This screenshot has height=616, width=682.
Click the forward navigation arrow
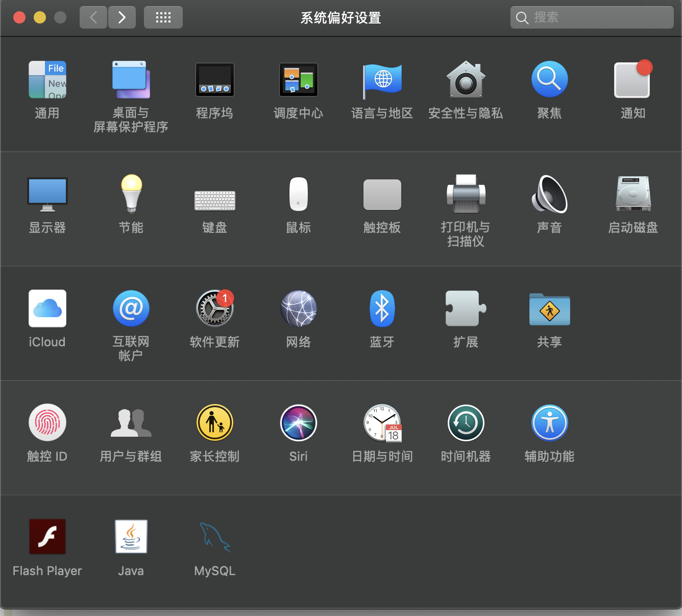[121, 17]
